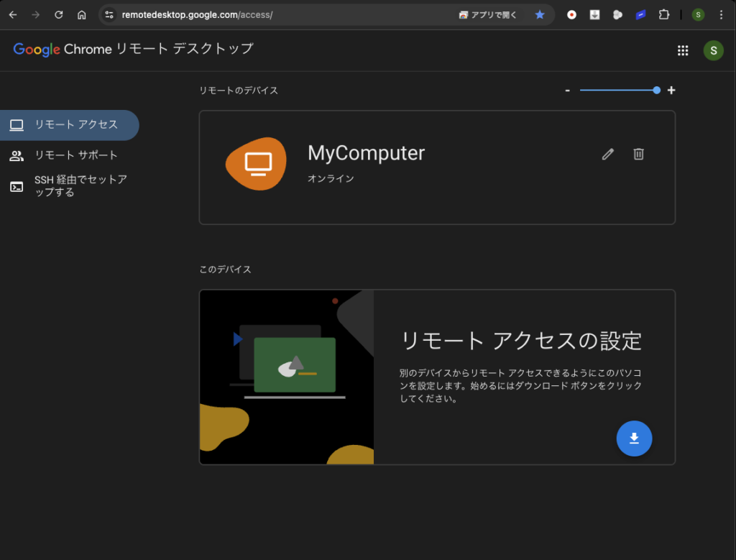This screenshot has width=736, height=560.
Task: Open the Chrome profile avatar menu
Action: point(698,14)
